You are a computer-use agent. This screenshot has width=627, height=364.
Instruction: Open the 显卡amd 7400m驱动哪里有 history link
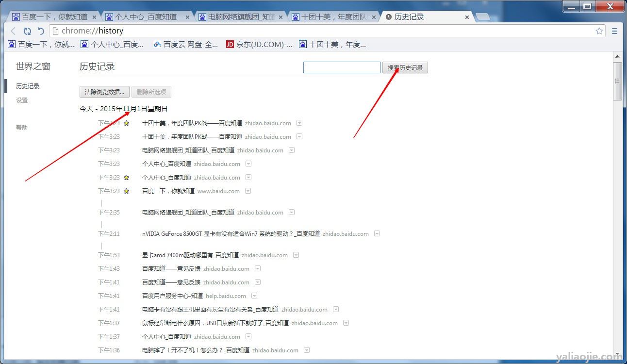click(x=190, y=255)
